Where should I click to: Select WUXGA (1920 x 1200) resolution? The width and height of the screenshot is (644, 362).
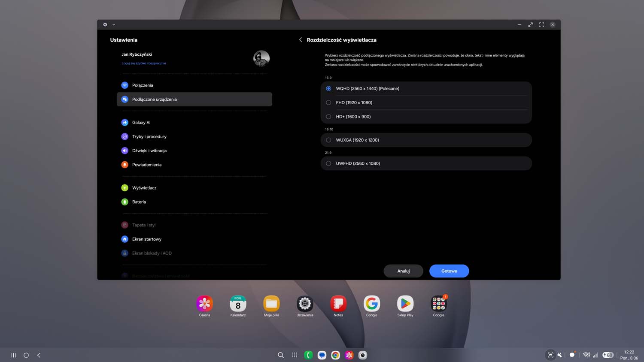tap(426, 140)
